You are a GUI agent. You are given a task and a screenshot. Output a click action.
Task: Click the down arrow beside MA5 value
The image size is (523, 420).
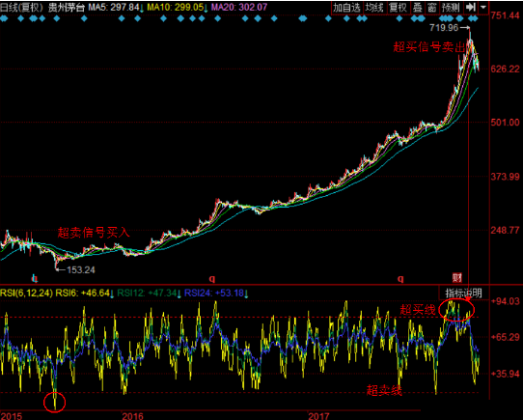click(x=142, y=9)
